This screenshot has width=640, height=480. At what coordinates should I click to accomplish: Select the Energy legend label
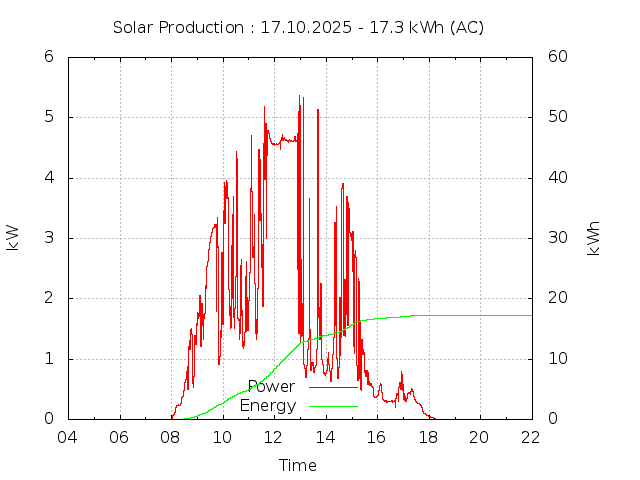[268, 406]
